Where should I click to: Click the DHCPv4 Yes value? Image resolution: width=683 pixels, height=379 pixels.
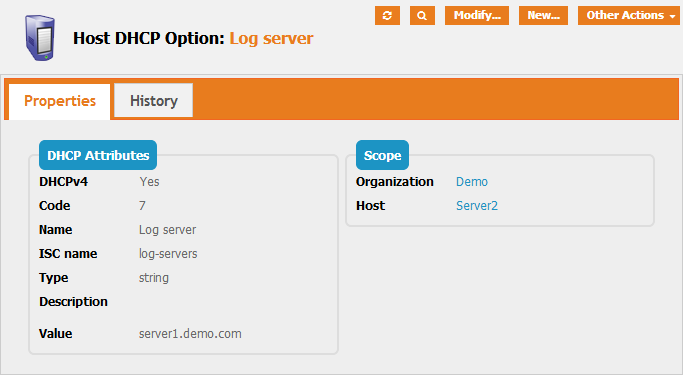point(149,182)
